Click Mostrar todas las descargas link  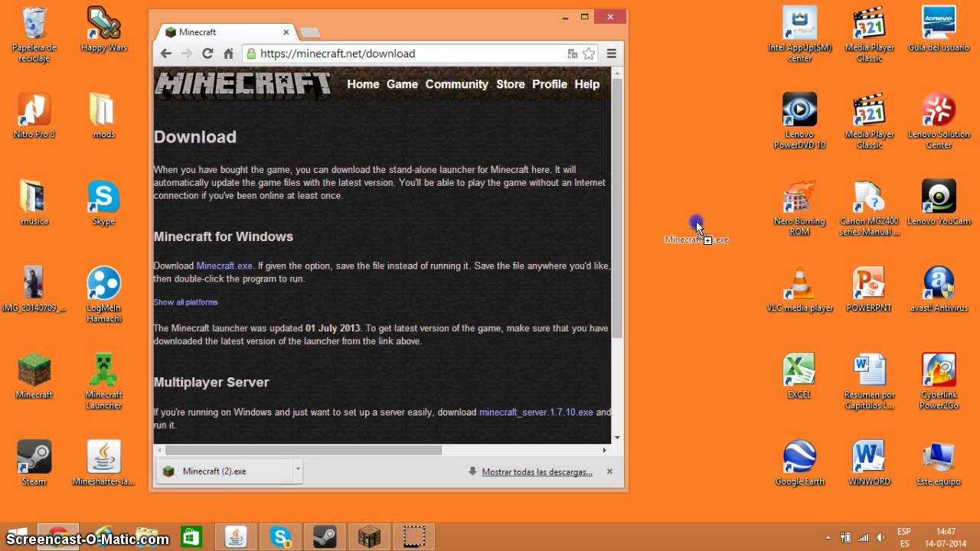click(x=537, y=472)
